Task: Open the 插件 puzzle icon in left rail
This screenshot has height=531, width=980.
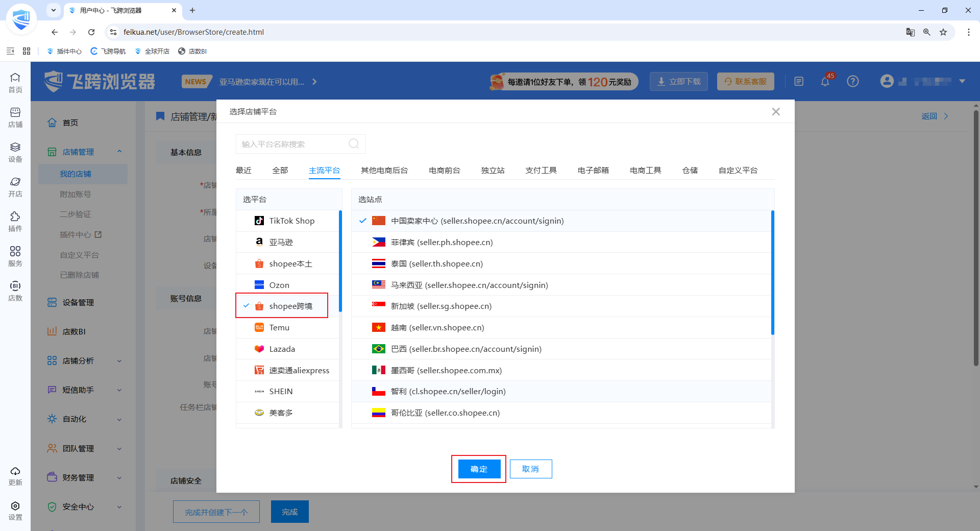Action: (x=15, y=221)
